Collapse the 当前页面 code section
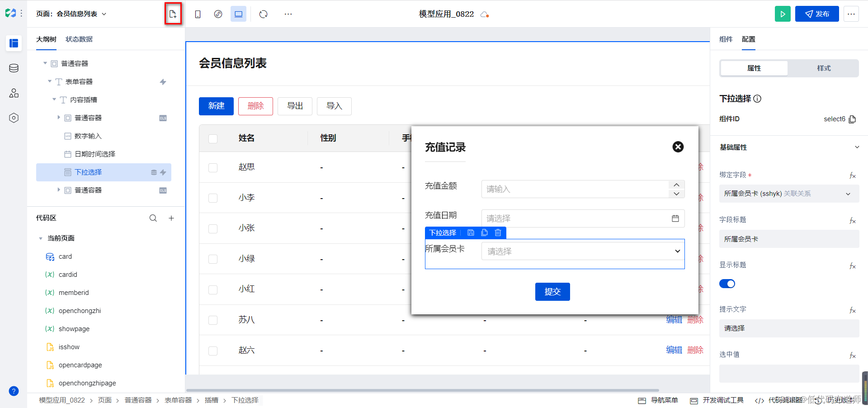 point(41,238)
